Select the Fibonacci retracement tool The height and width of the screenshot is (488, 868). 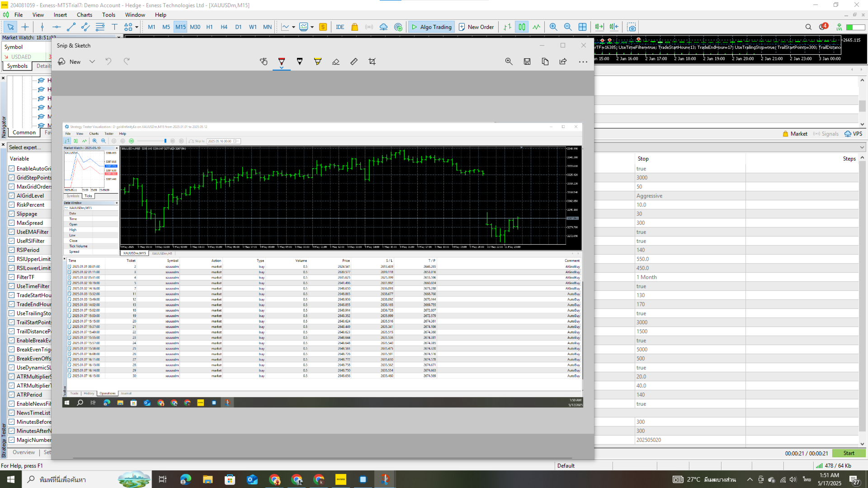click(x=100, y=27)
